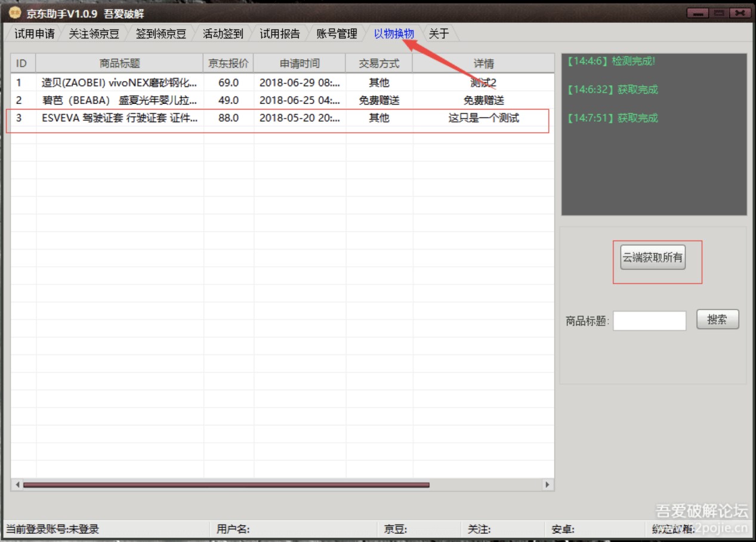Open the 账号管理 tab

[x=337, y=34]
